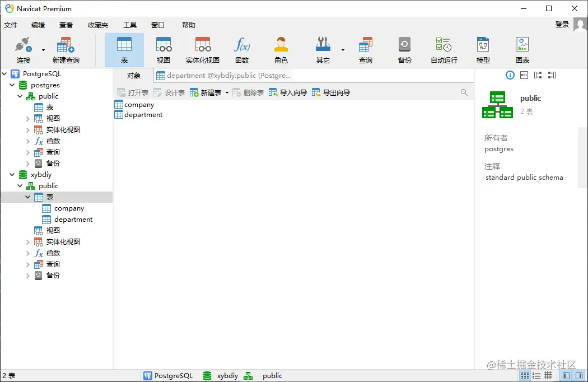588x382 pixels.
Task: Collapse the postgres database node
Action: (12, 85)
